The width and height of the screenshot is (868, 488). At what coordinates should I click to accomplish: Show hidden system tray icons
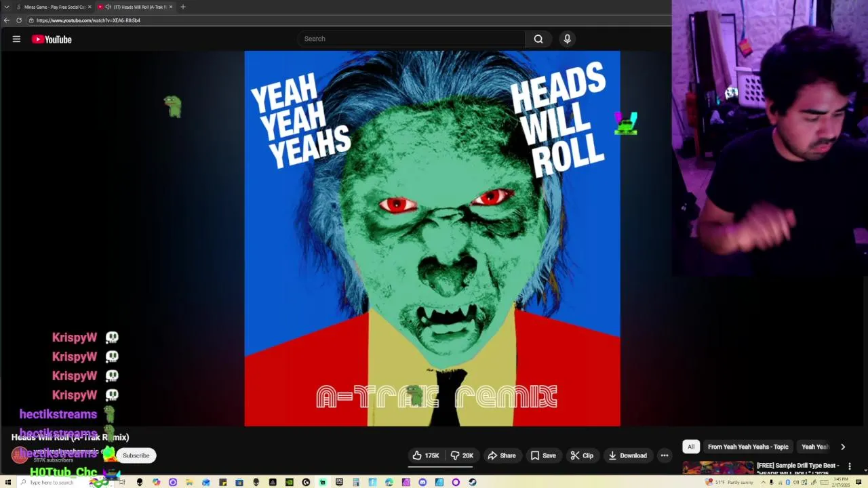point(763,482)
